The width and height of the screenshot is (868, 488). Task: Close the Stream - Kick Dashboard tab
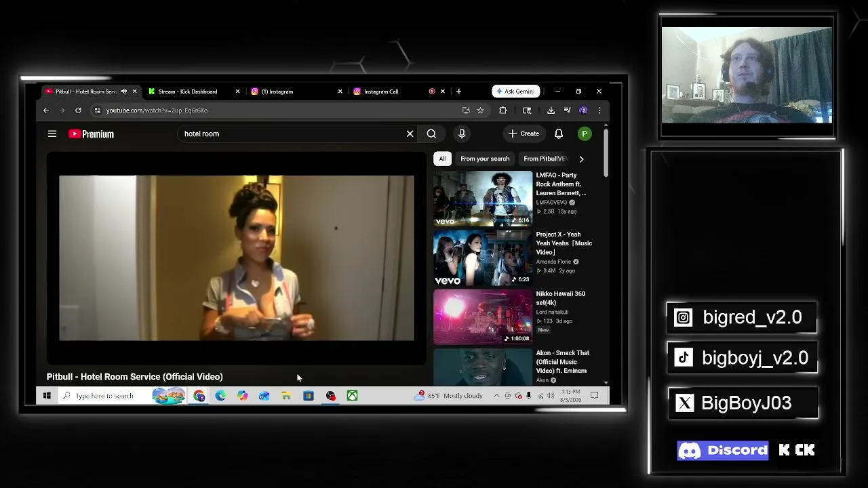tap(237, 91)
